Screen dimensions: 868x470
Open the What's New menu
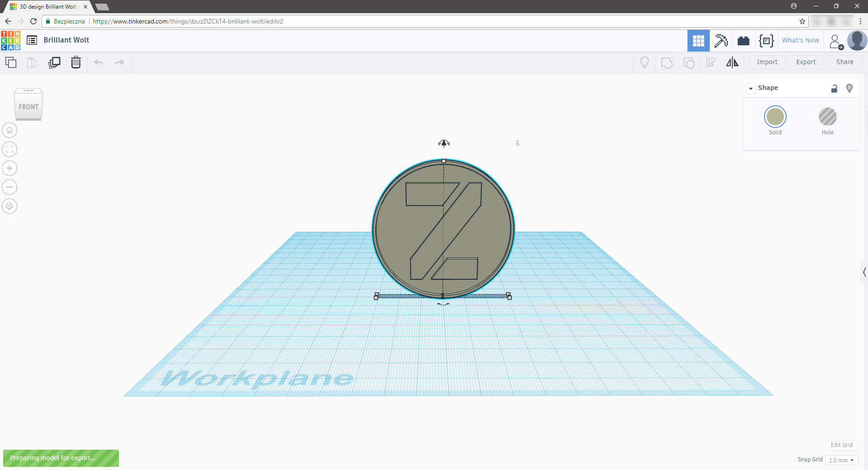[800, 40]
